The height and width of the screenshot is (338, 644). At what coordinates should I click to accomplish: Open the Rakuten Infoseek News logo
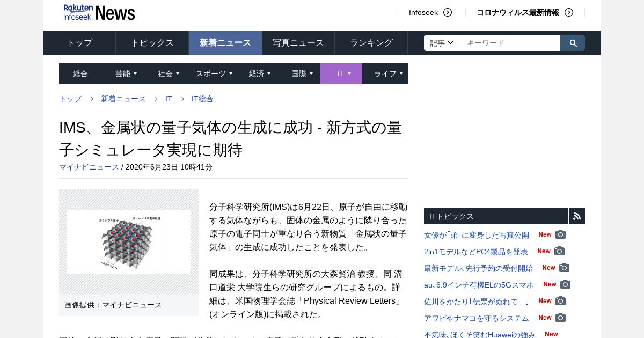pyautogui.click(x=99, y=12)
